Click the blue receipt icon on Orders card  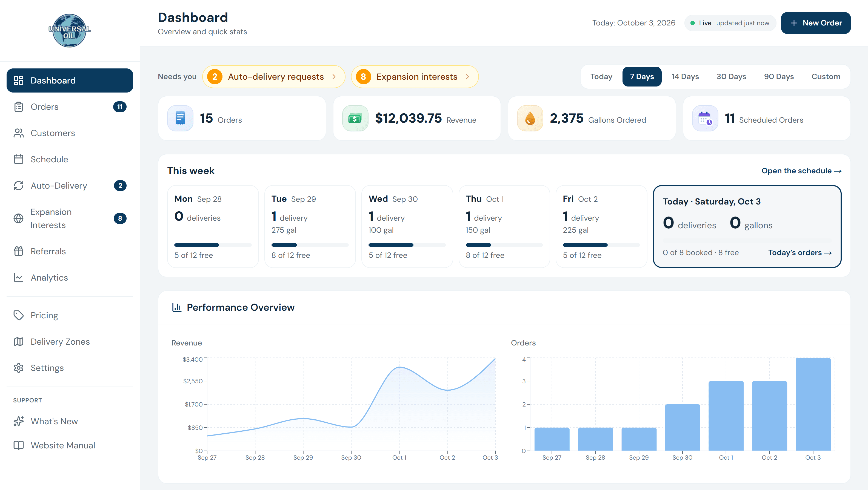180,118
